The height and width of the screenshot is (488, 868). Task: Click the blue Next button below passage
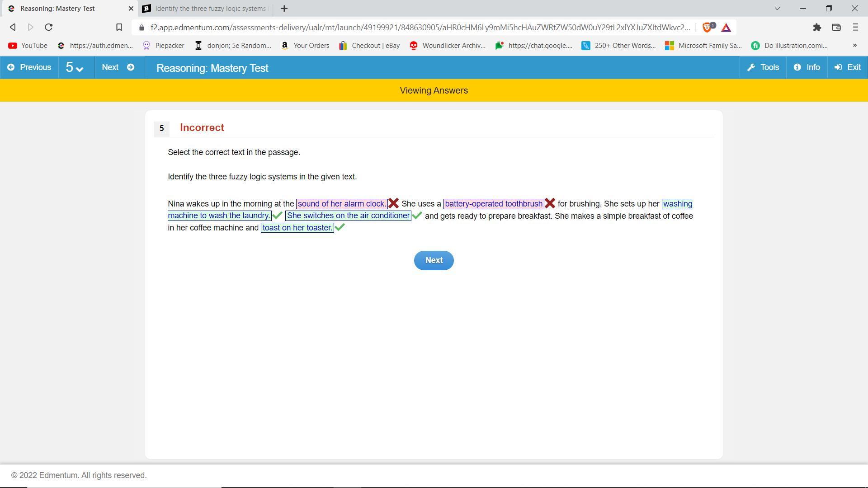(x=434, y=260)
